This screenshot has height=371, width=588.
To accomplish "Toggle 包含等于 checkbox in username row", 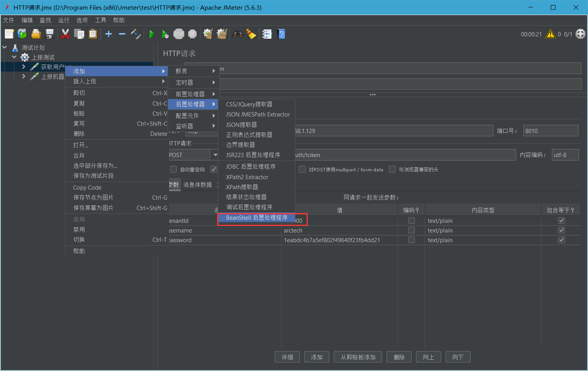I will 561,230.
